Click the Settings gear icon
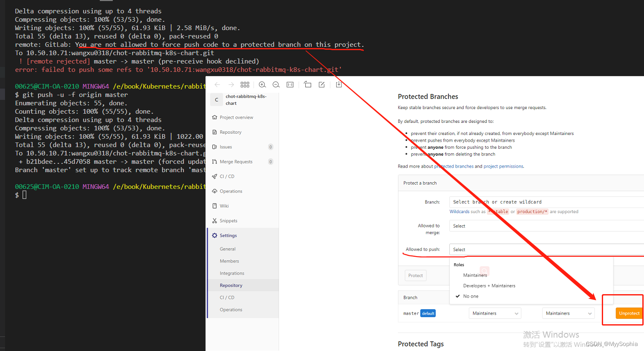 click(215, 236)
